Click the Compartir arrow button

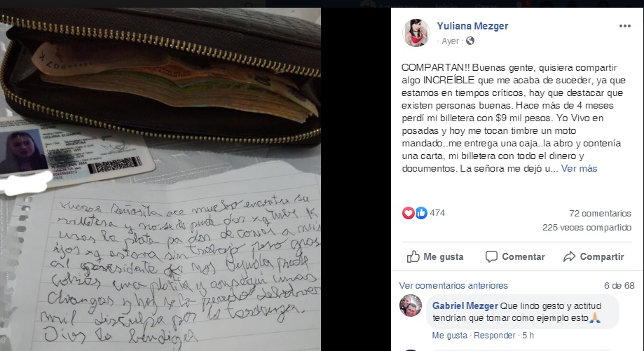coord(594,256)
